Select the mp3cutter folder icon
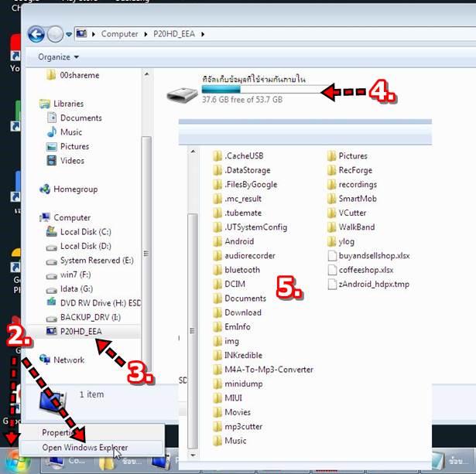 click(x=217, y=427)
